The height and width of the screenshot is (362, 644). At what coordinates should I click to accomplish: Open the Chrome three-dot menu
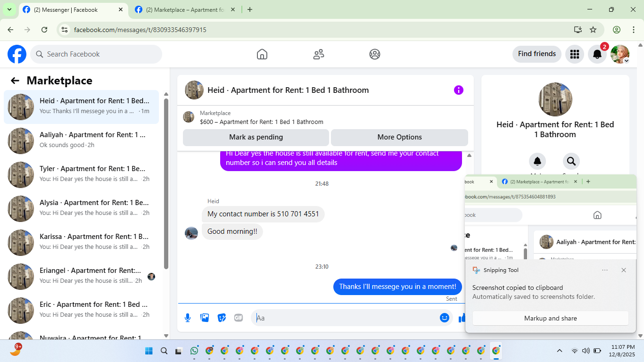click(x=634, y=30)
